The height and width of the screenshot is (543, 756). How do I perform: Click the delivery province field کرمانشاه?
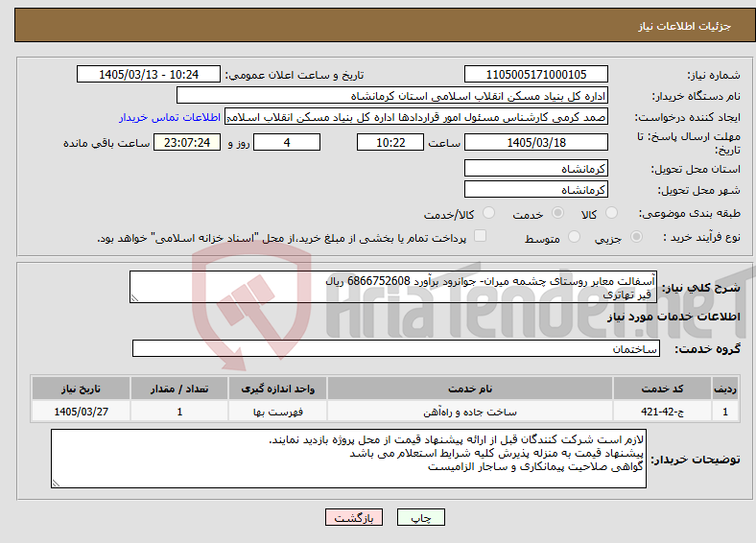point(536,168)
